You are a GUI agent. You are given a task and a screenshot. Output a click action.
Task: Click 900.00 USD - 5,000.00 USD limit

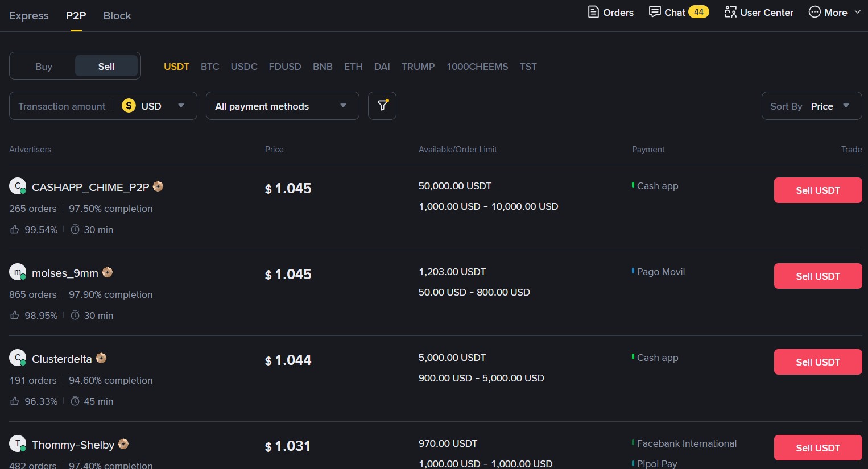pos(481,378)
